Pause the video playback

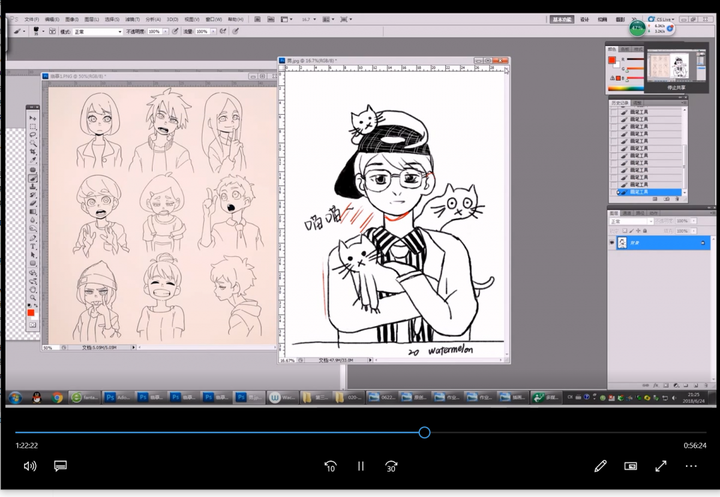point(360,466)
